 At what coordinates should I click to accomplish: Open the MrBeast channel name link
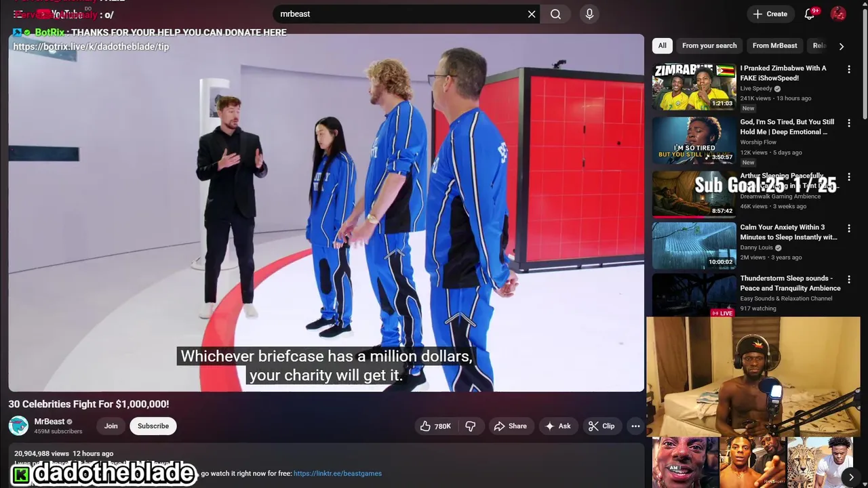[x=50, y=422]
